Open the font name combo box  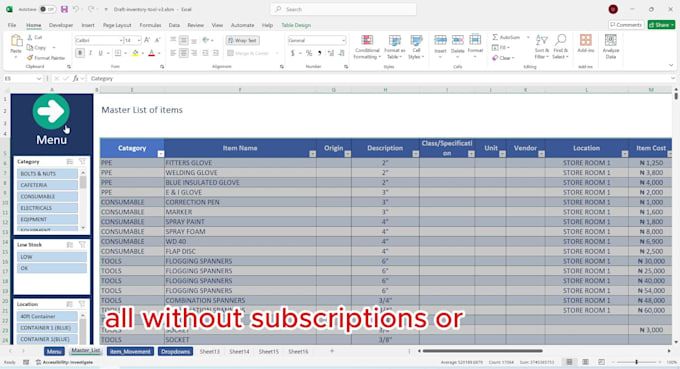[99, 40]
